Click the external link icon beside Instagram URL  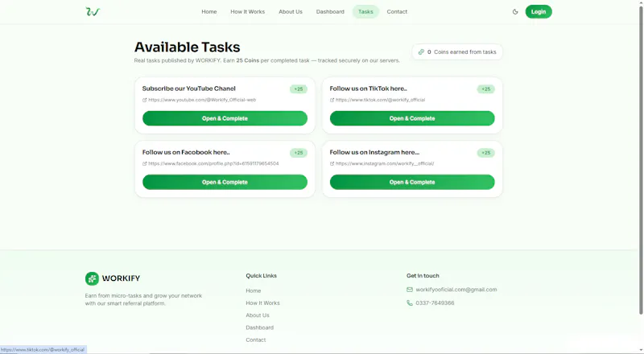(x=332, y=163)
